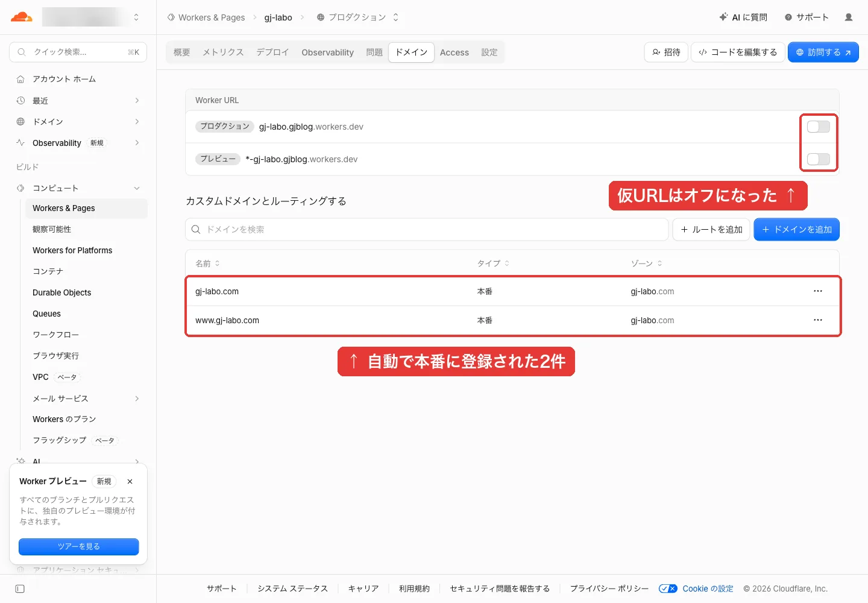Collapse the sidebar with the panel icon

pyautogui.click(x=20, y=589)
